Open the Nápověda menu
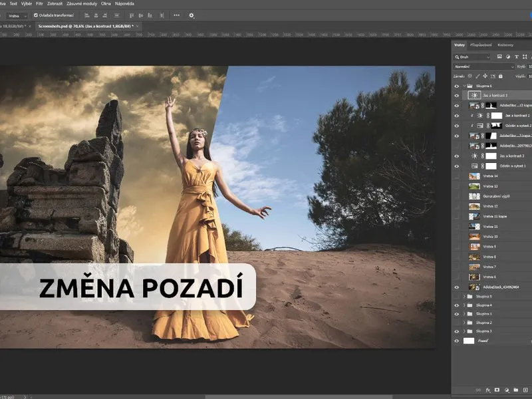The width and height of the screenshot is (532, 399). click(x=124, y=4)
